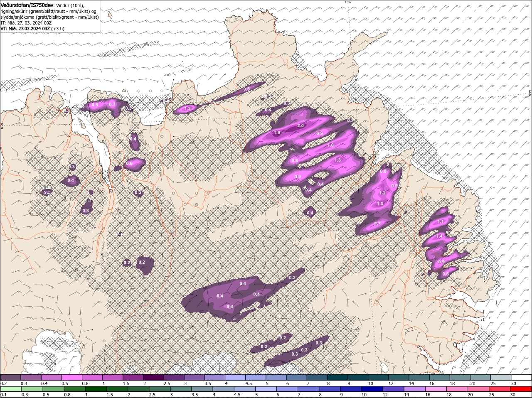This screenshot has width=532, height=398.
Task: Click the '4.5' label in rain legend row
Action: point(237,395)
